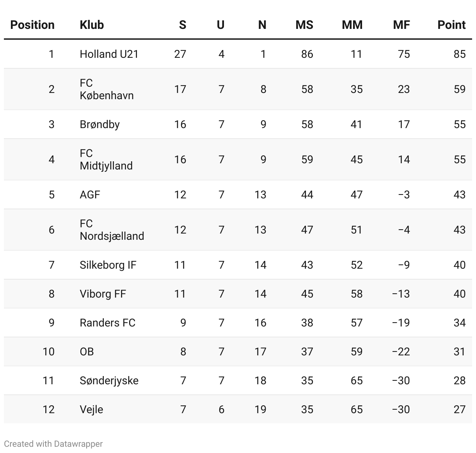Select the Sønderjyske club name
Image resolution: width=476 pixels, height=453 pixels.
click(x=109, y=380)
